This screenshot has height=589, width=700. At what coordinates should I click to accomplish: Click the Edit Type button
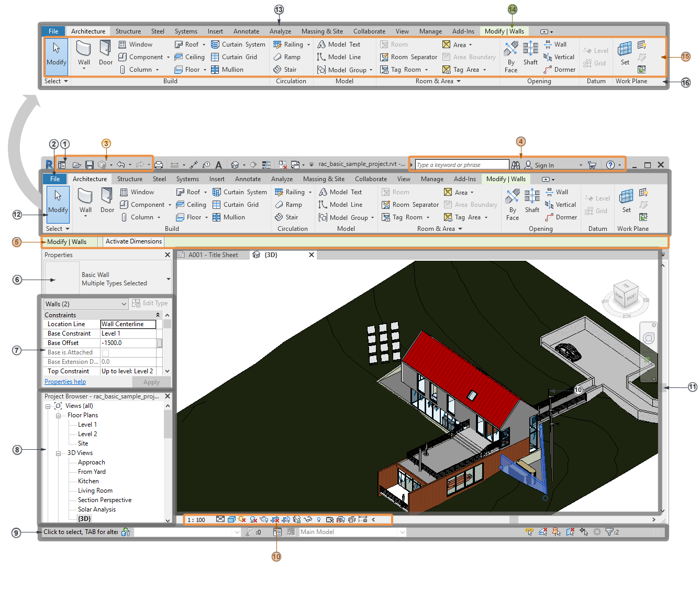point(150,303)
